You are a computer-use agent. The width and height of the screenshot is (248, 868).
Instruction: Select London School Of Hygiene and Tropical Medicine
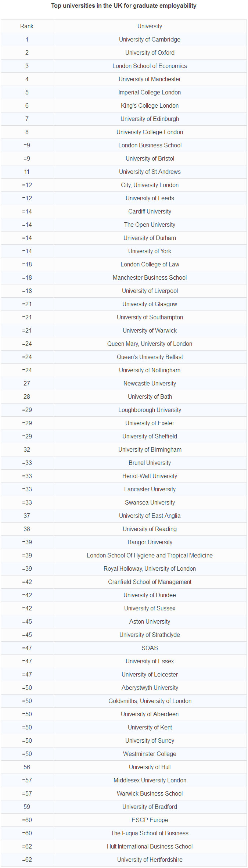click(x=150, y=556)
